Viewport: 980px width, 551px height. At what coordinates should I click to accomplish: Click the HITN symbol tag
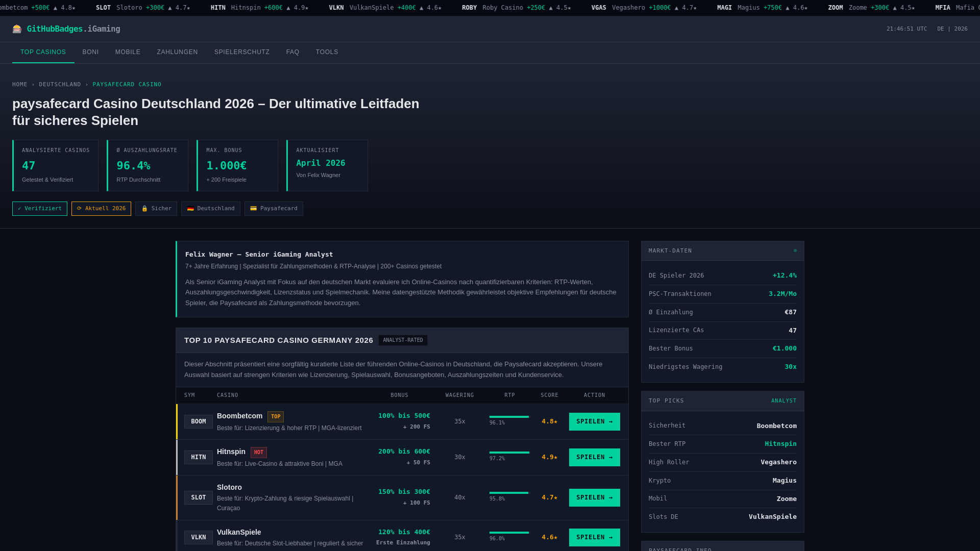pyautogui.click(x=199, y=457)
